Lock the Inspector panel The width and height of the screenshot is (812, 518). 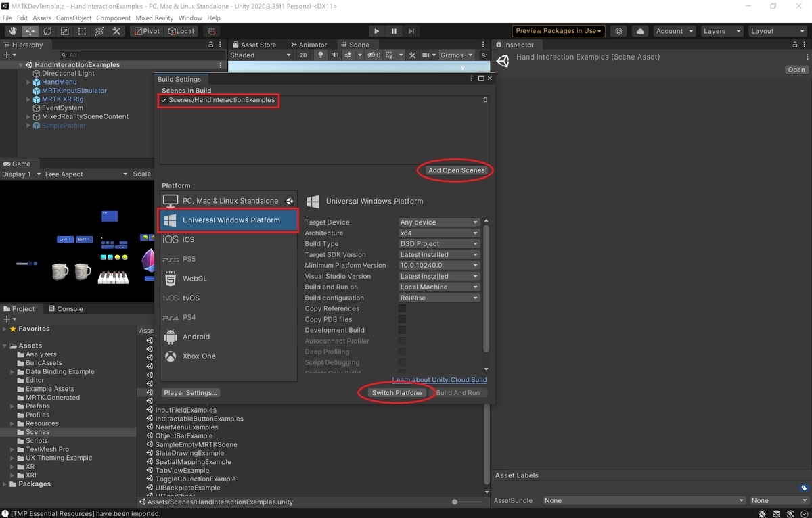(795, 45)
